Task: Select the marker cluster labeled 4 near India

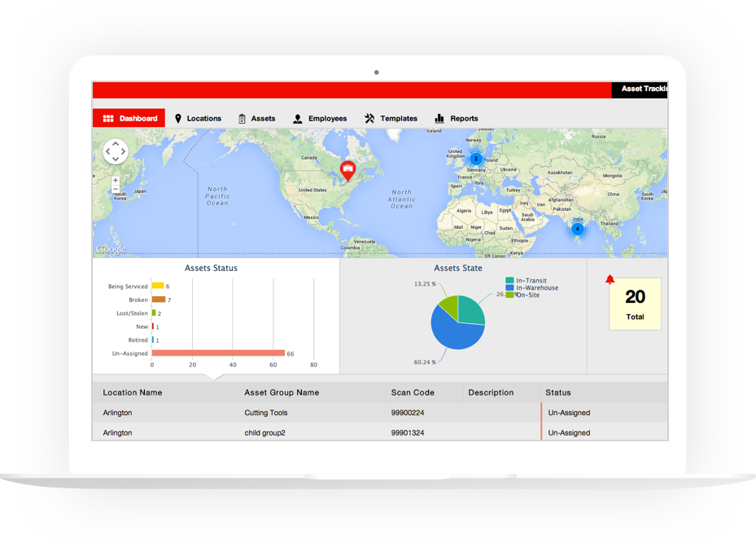Action: coord(577,230)
